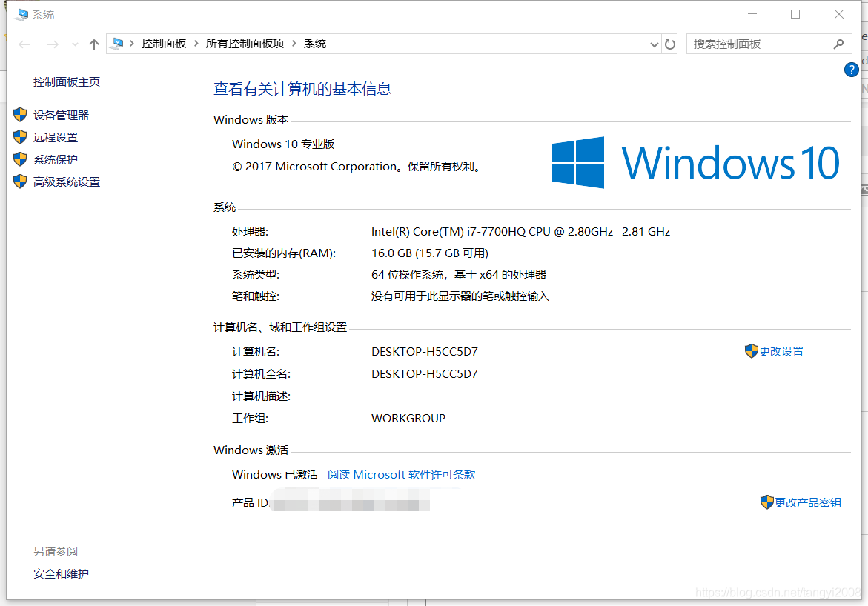Click shield icon beside 远程设置
Viewport: 868px width, 606px height.
pos(20,137)
